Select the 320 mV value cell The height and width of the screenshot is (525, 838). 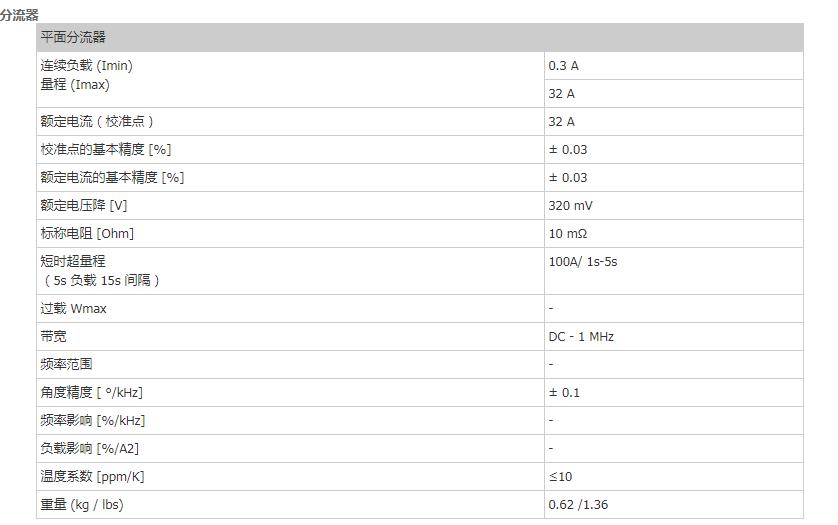point(571,206)
